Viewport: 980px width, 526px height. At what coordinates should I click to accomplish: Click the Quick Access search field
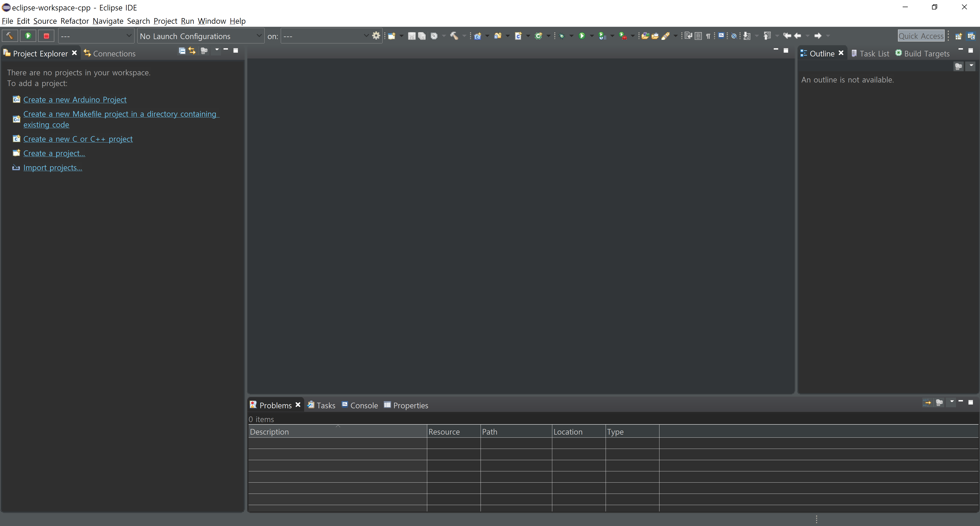[x=921, y=36]
